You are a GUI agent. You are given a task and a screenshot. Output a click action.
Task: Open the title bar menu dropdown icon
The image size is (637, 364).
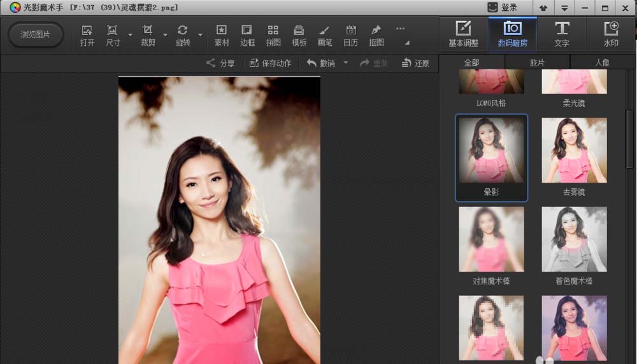(x=564, y=8)
